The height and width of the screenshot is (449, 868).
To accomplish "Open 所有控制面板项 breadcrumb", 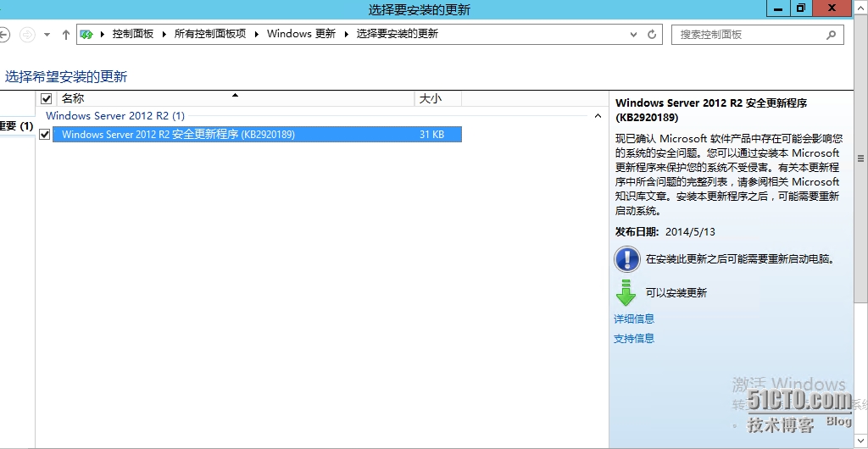I will [210, 34].
